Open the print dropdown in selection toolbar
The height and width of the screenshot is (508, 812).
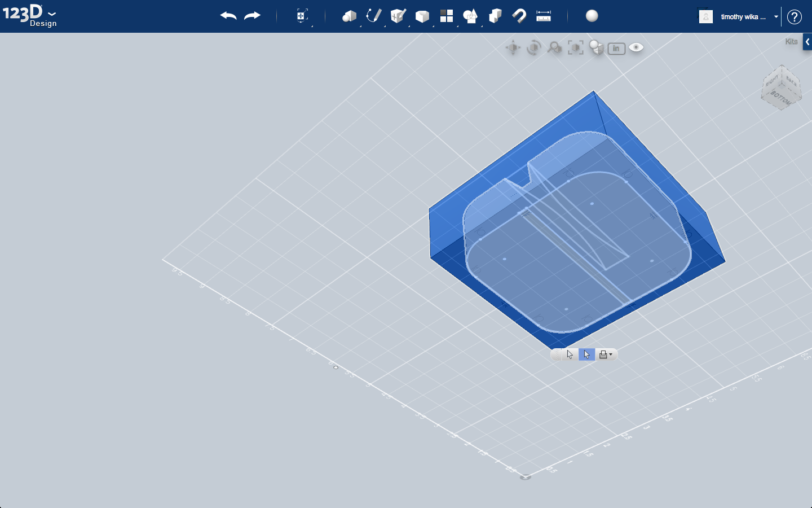coord(606,354)
